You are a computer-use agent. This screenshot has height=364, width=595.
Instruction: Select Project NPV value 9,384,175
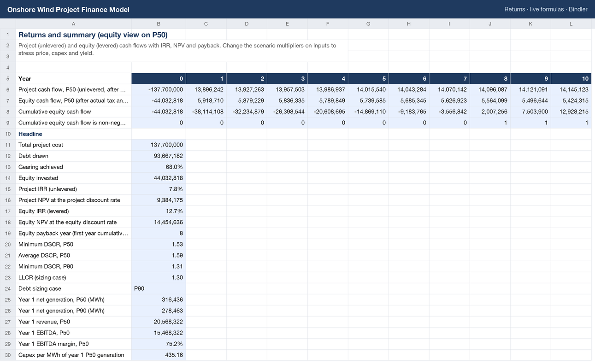click(159, 200)
